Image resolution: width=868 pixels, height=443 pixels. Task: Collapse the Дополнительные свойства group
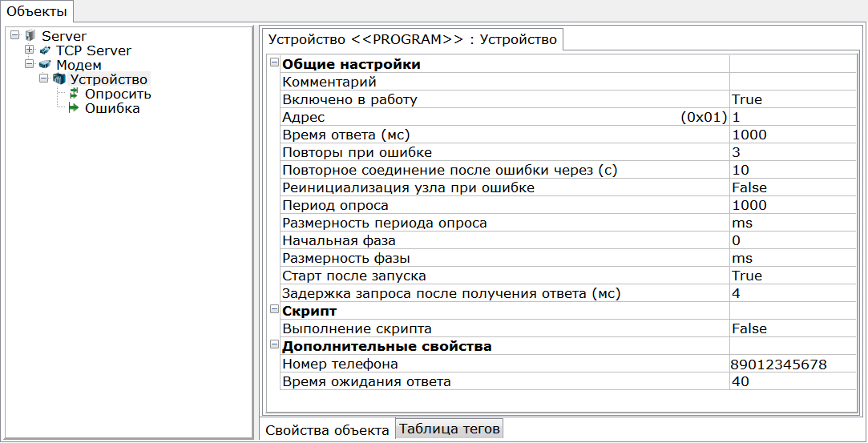tap(274, 344)
